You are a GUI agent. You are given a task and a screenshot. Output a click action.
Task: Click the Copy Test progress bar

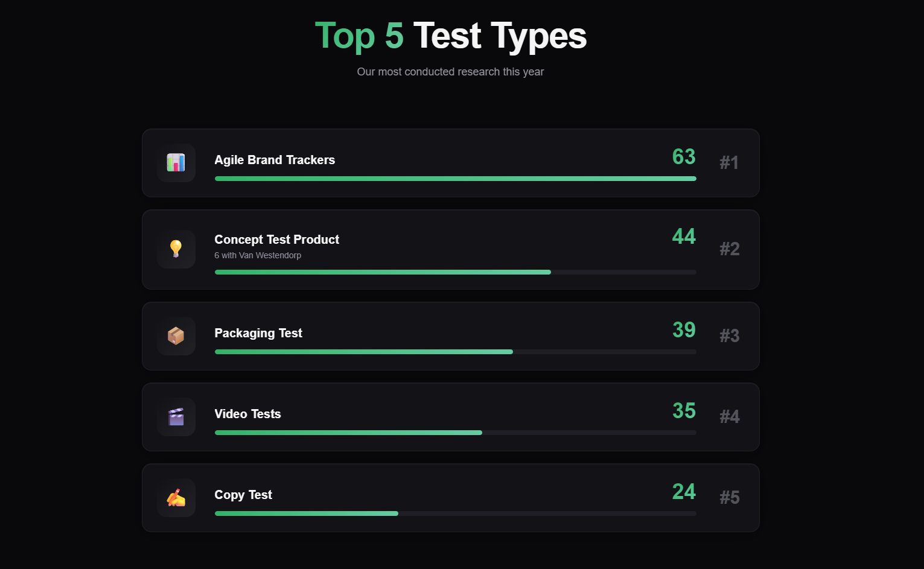(455, 513)
